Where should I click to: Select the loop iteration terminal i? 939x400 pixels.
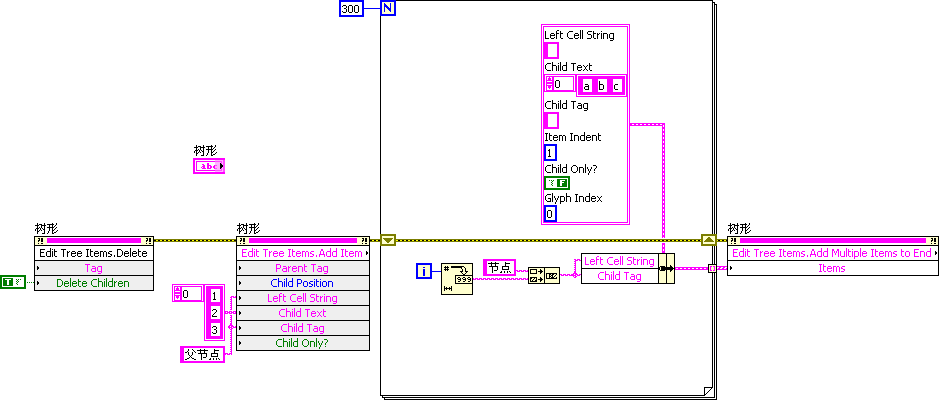[424, 271]
